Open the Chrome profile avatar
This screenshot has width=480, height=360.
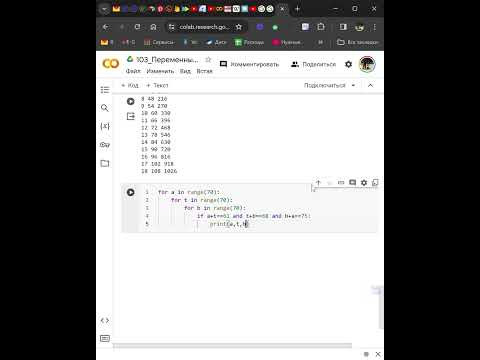359,27
